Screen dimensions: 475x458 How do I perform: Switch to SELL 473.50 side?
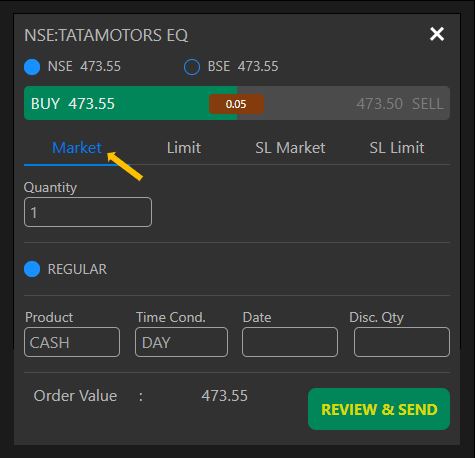(x=343, y=103)
